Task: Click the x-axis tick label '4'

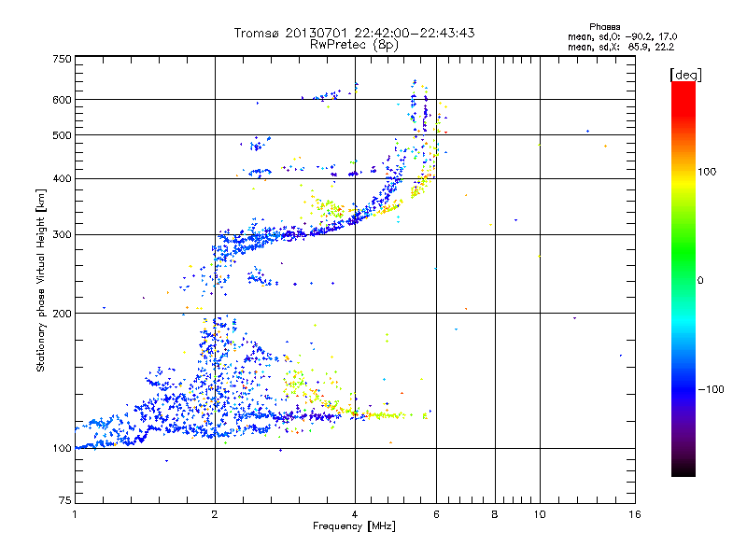Action: point(355,514)
